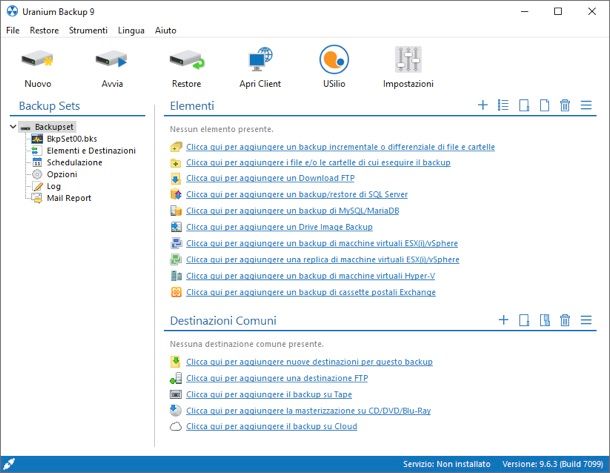Open the Aiuto menu
Viewport: 610px width, 473px height.
point(165,30)
